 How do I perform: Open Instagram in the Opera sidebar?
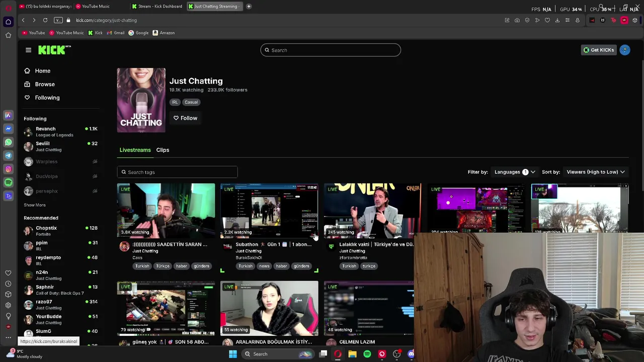pyautogui.click(x=8, y=169)
